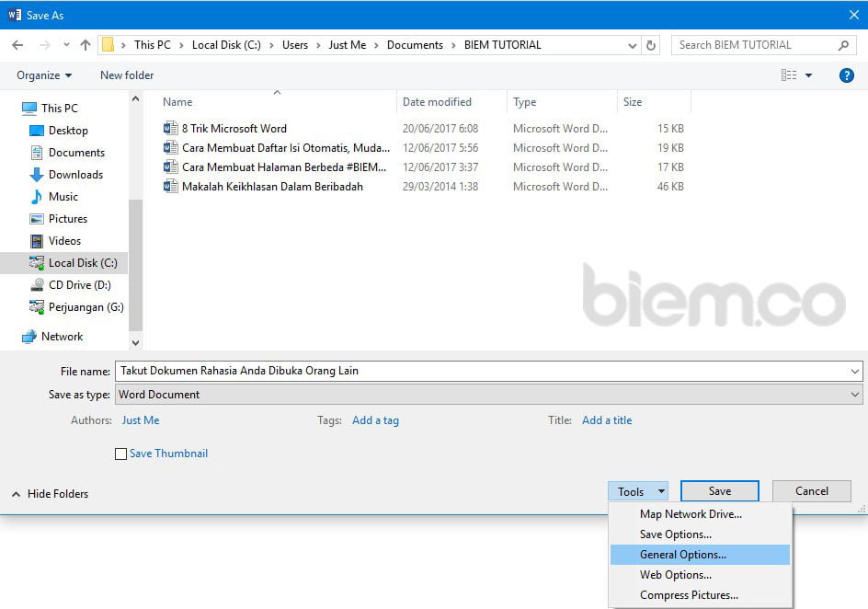Click Local Disk (C:) in address path
Viewport: 868px width, 609px height.
point(226,45)
